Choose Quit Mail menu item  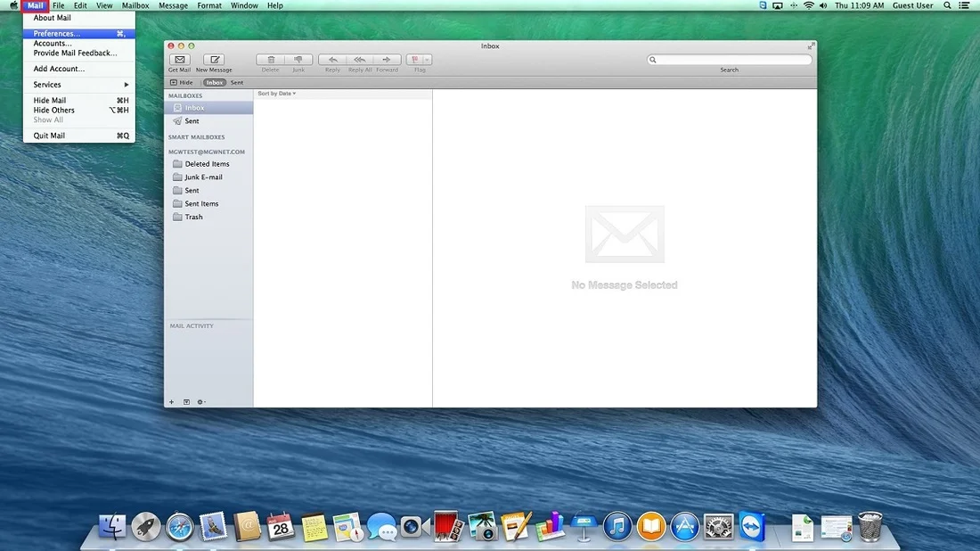(78, 136)
